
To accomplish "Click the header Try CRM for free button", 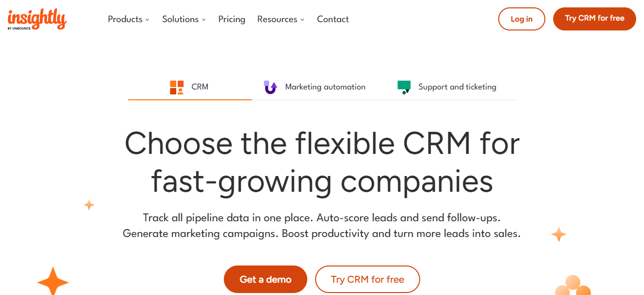I will [x=594, y=19].
